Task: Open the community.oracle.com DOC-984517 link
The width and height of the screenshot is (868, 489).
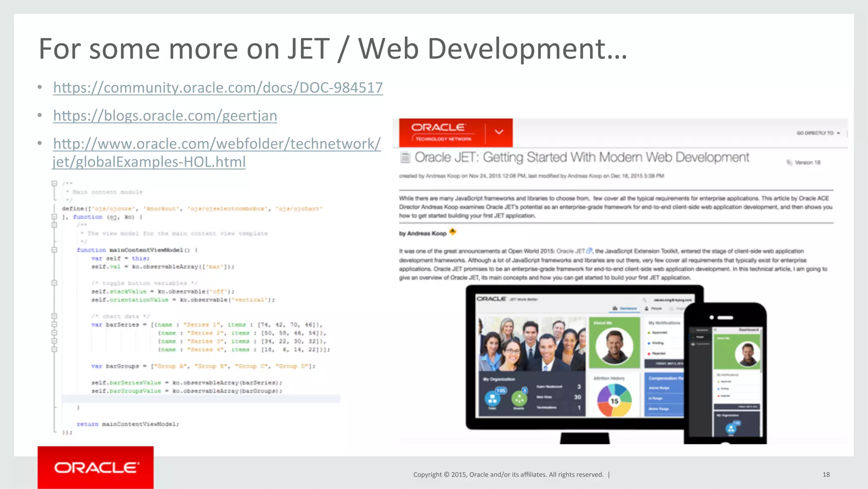Action: 218,88
